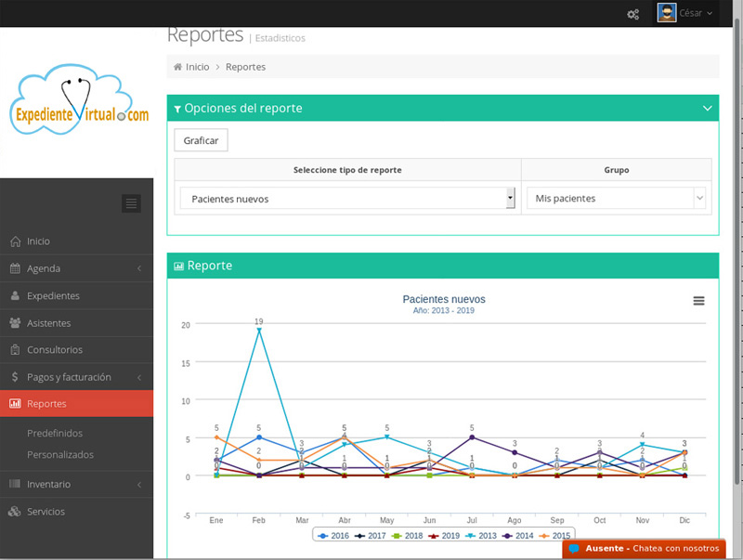Click the Pagos y facturación dollar icon
The height and width of the screenshot is (560, 743).
click(x=15, y=377)
